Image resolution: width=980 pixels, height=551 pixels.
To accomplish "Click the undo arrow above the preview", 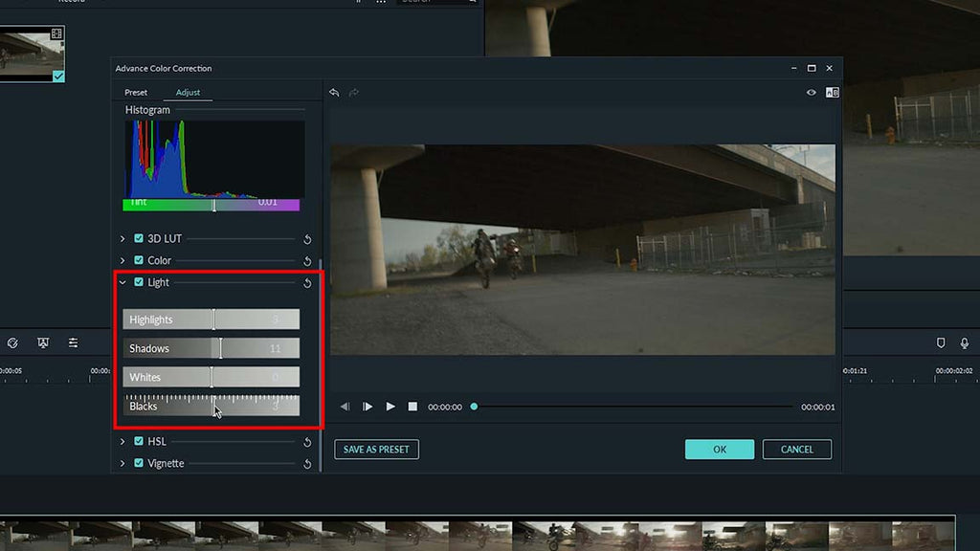I will (334, 93).
